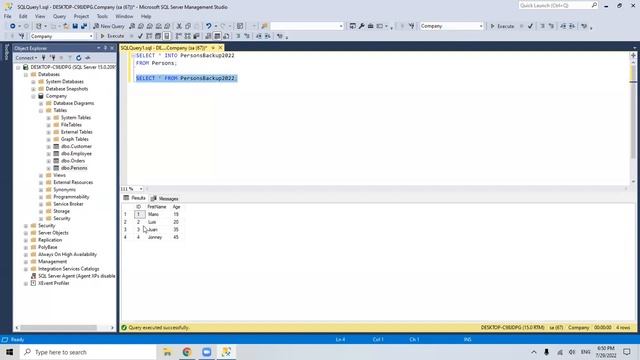Click the Parse checkmark next to the left Execute button
This screenshot has width=640, height=360.
coord(140,36)
